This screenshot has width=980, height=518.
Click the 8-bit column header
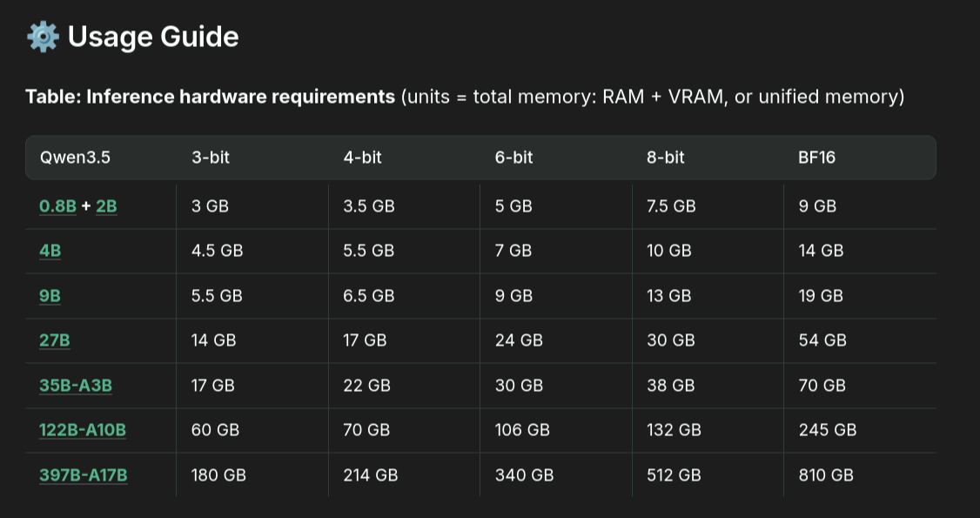point(666,158)
